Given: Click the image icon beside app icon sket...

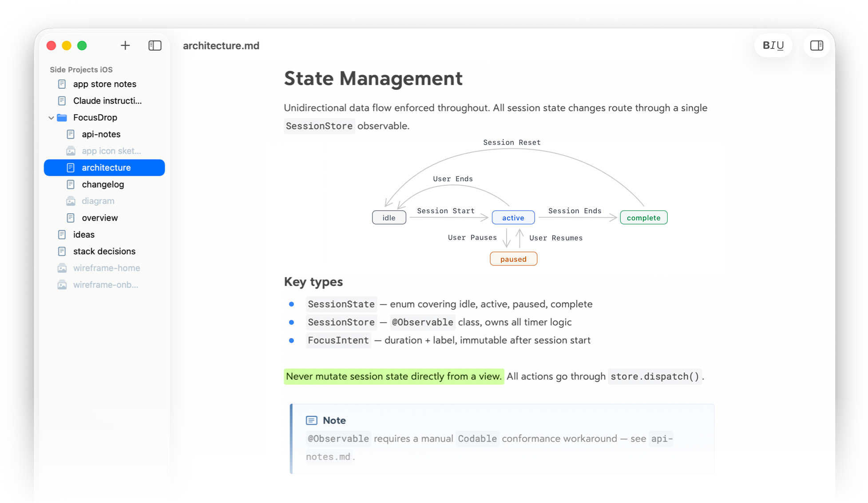Looking at the screenshot, I should (71, 151).
